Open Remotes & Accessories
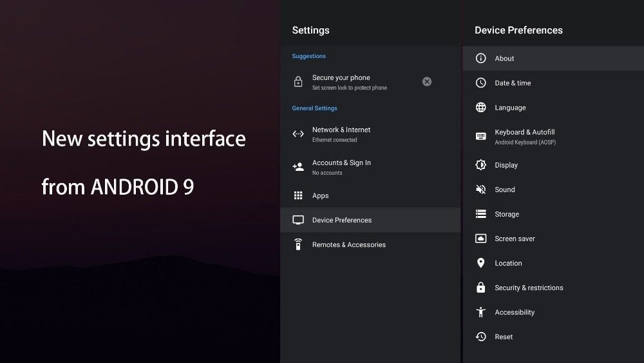 pyautogui.click(x=349, y=244)
